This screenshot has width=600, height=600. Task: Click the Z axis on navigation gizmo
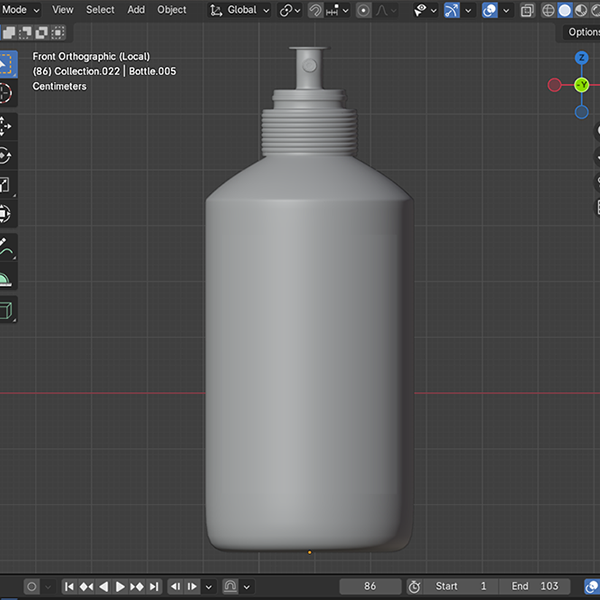pos(581,58)
